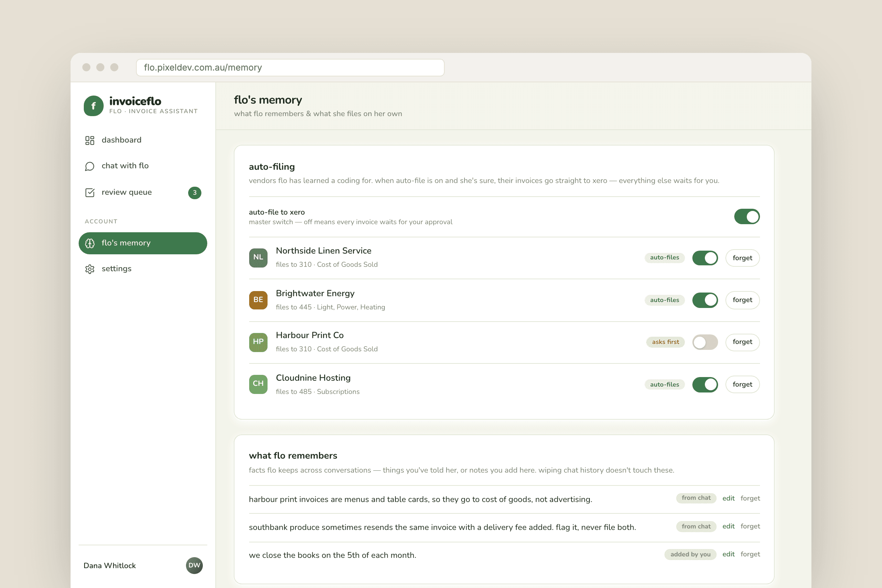Image resolution: width=882 pixels, height=588 pixels.
Task: Forget the 5th of each month fact
Action: pyautogui.click(x=750, y=554)
